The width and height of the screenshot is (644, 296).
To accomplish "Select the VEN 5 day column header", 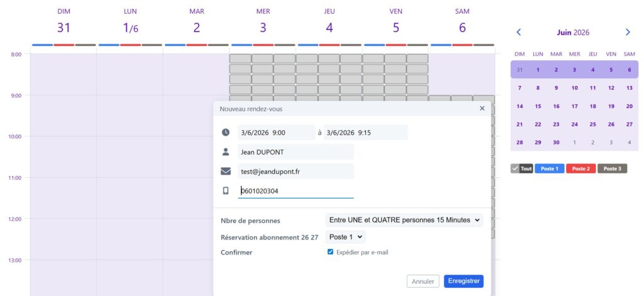I will pos(396,21).
